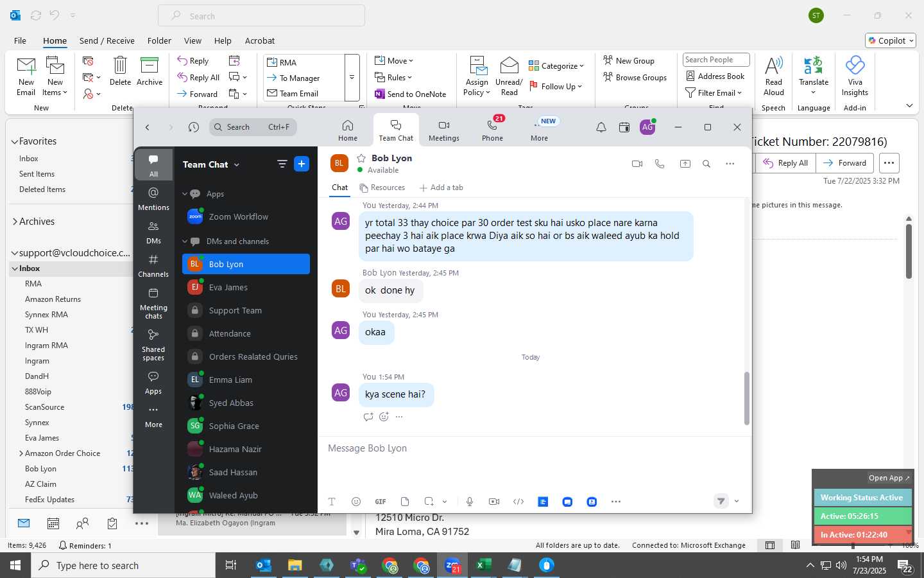The height and width of the screenshot is (578, 924).
Task: Open the emoji picker in message composer
Action: click(x=356, y=502)
